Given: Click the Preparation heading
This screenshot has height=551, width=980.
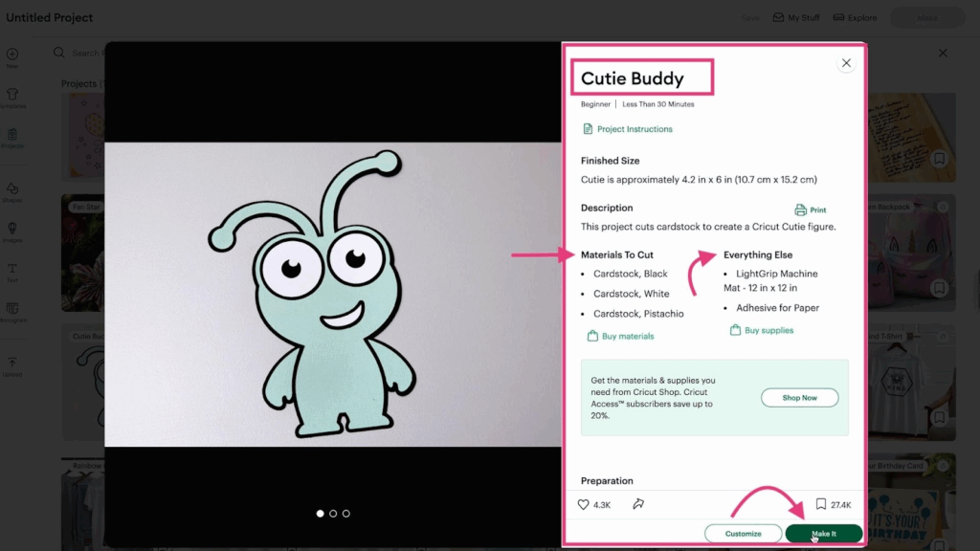Looking at the screenshot, I should pos(607,480).
